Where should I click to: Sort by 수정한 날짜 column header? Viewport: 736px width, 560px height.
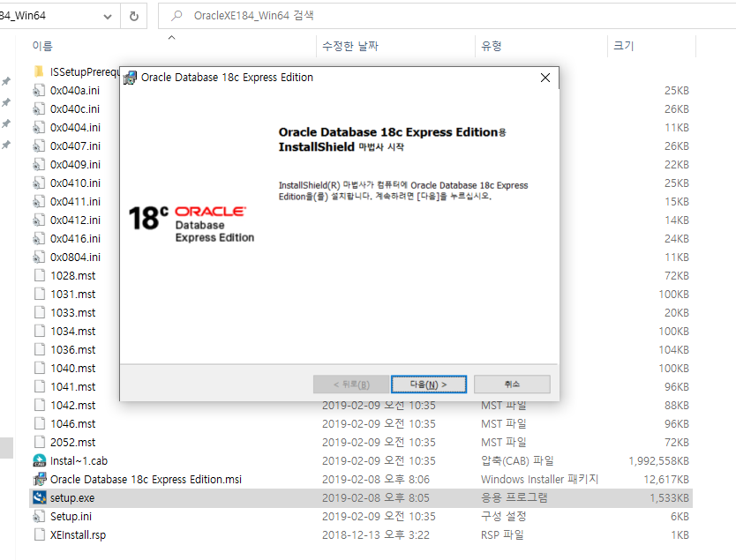(x=350, y=46)
